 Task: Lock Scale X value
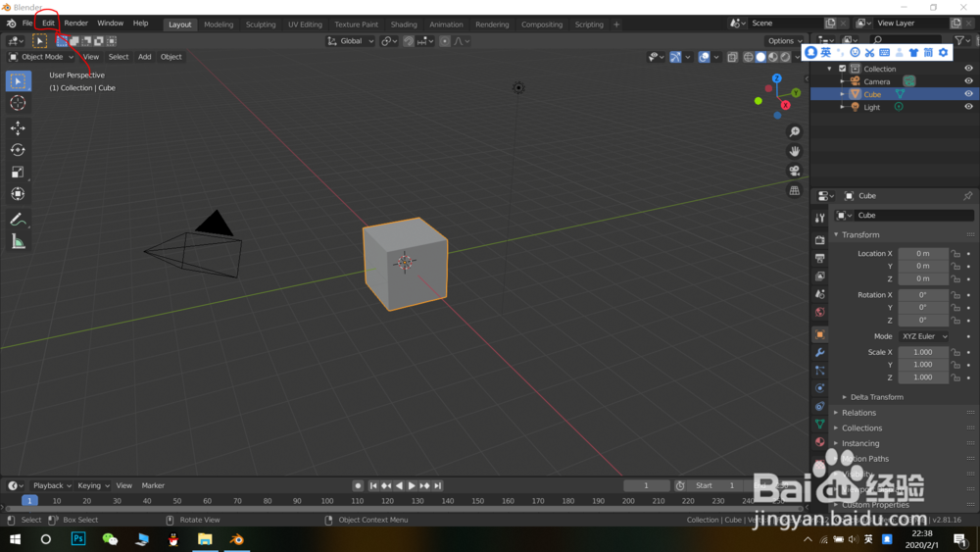(955, 352)
